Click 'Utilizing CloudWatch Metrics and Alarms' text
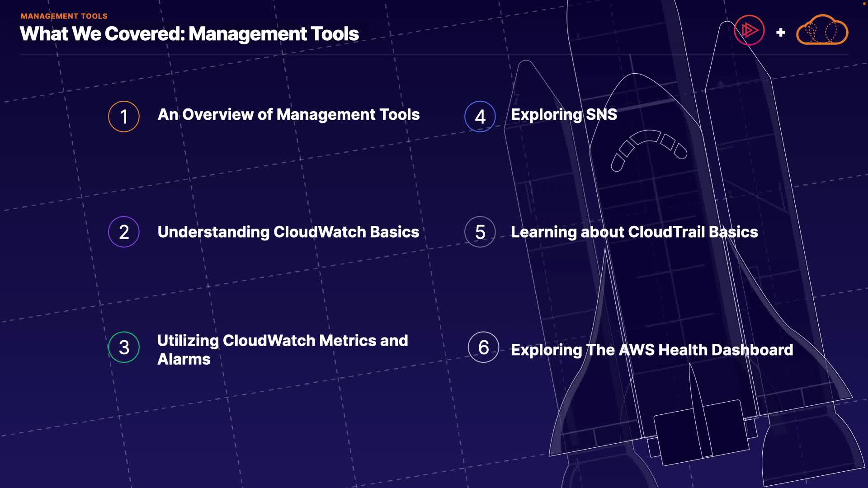Screen dimensions: 868x488 point(282,349)
